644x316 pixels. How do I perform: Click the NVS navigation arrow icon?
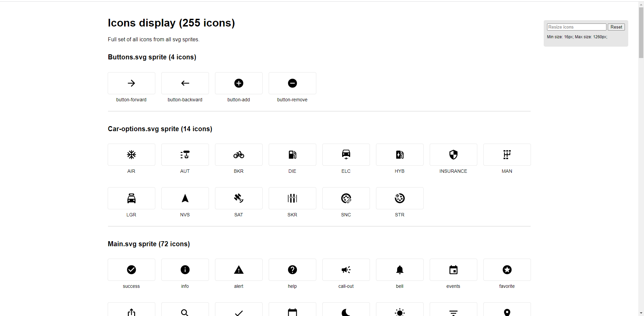(x=185, y=198)
